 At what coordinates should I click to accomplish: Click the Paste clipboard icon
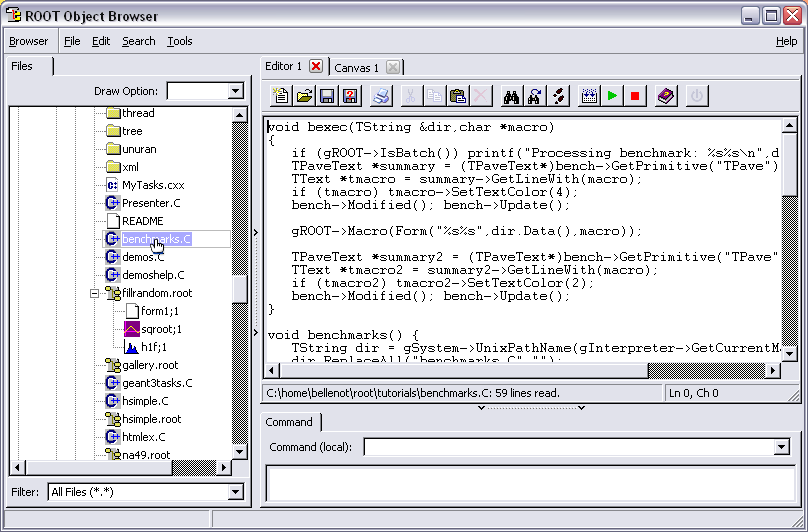tap(458, 96)
